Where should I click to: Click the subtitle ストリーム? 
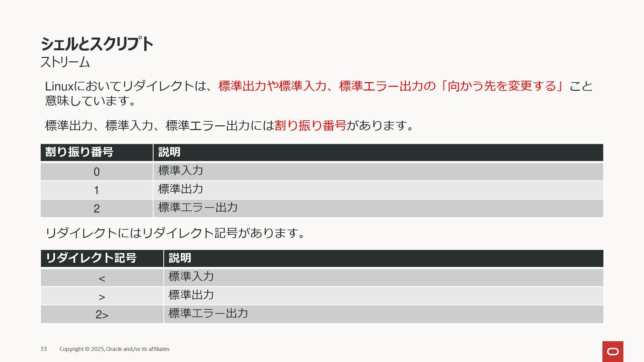(65, 62)
